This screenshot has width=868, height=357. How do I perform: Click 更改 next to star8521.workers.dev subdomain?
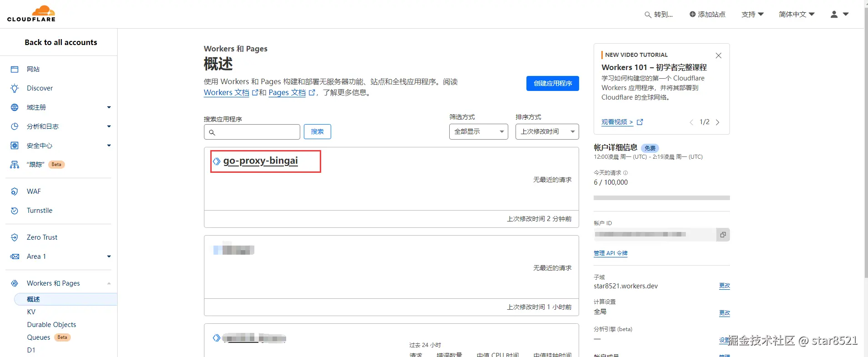[724, 286]
